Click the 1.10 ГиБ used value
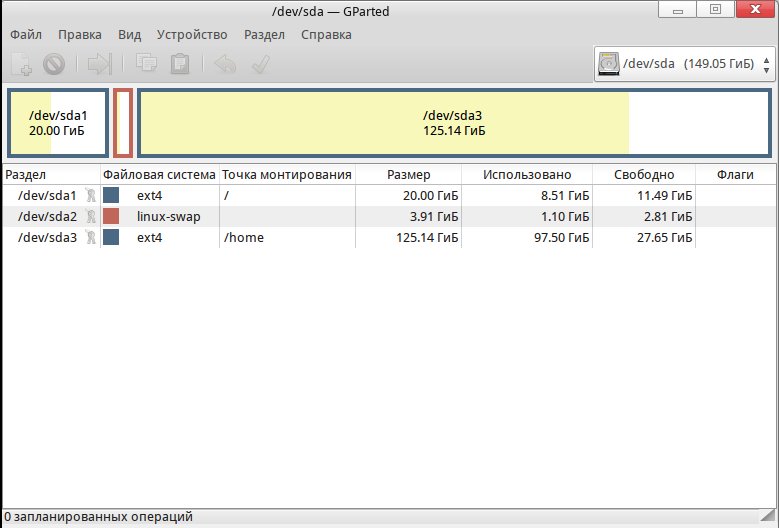This screenshot has width=779, height=528. click(565, 216)
